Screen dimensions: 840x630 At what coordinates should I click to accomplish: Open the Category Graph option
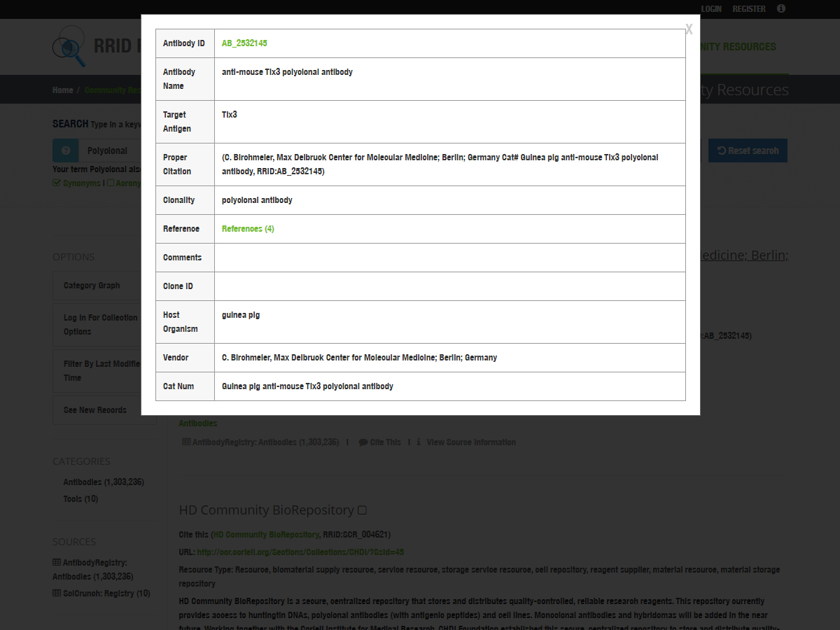coord(92,286)
